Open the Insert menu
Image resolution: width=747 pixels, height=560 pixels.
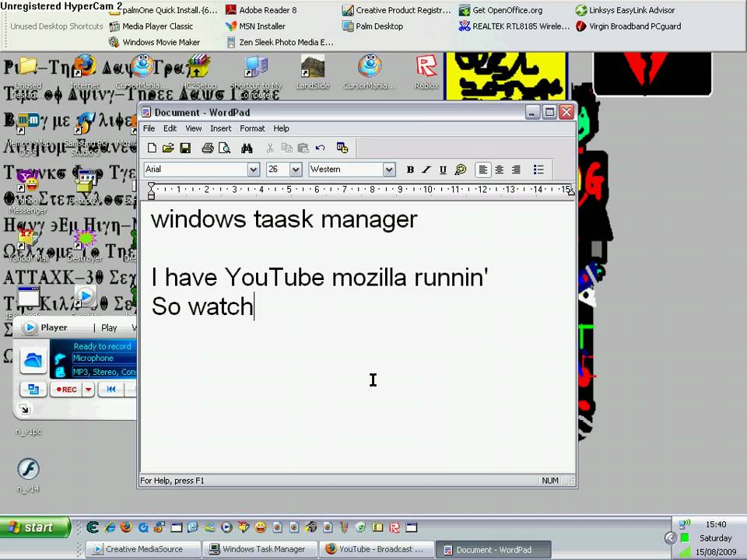point(220,128)
